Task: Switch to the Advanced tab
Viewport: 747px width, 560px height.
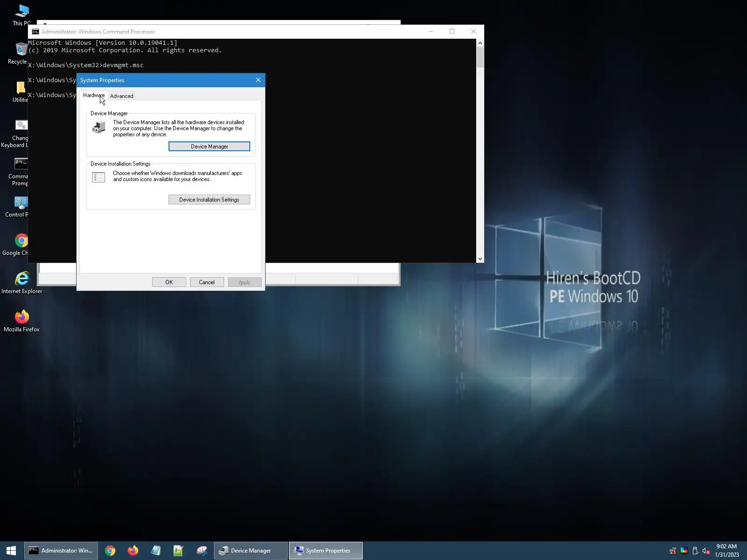Action: pyautogui.click(x=121, y=96)
